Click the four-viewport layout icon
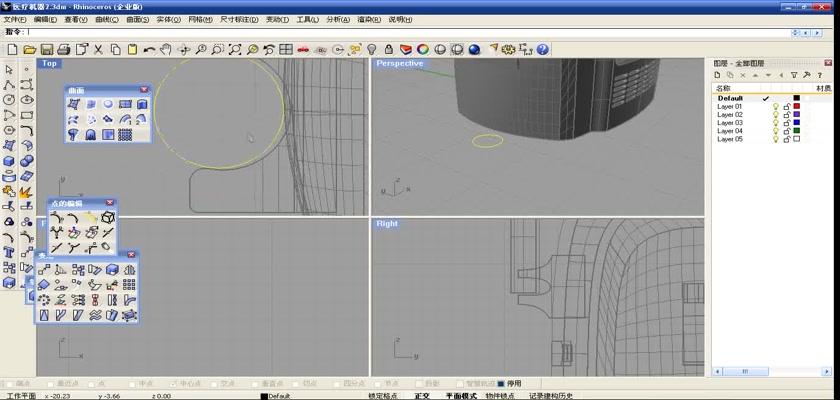The image size is (840, 400). tap(286, 49)
